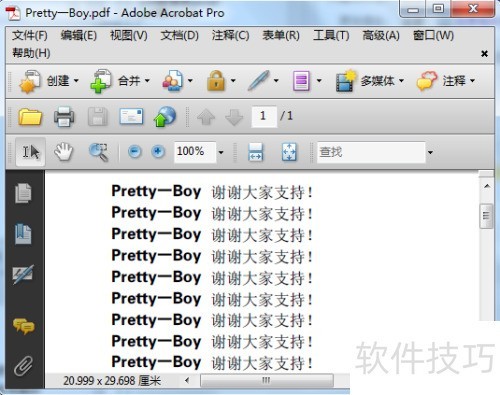
Task: Click the Create PDF icon
Action: point(30,81)
